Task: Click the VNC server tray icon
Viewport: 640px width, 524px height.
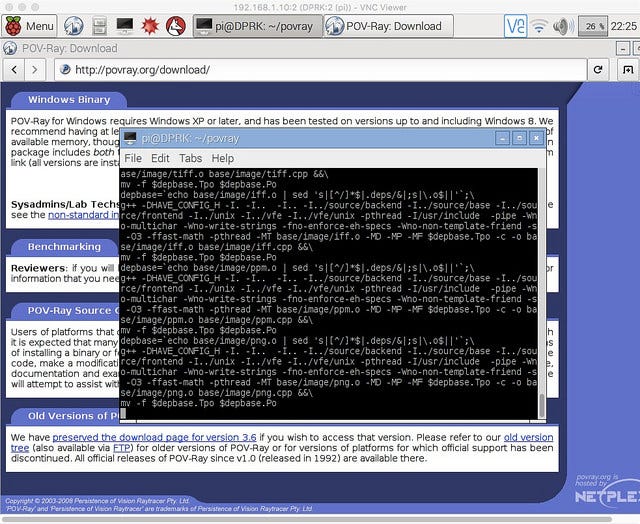Action: 516,26
